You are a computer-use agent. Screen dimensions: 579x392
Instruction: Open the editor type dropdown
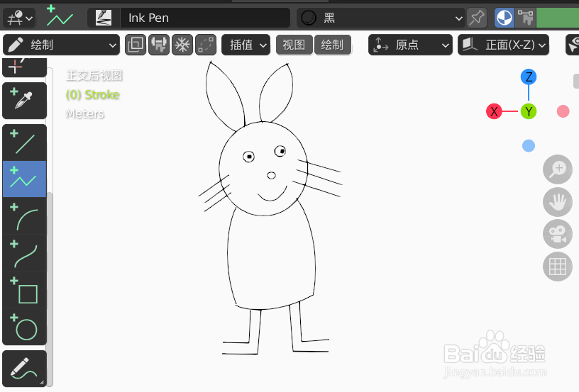click(x=19, y=18)
